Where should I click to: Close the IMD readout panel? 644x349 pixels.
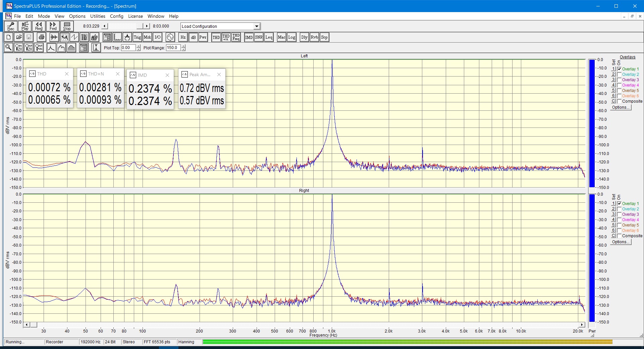tap(167, 75)
